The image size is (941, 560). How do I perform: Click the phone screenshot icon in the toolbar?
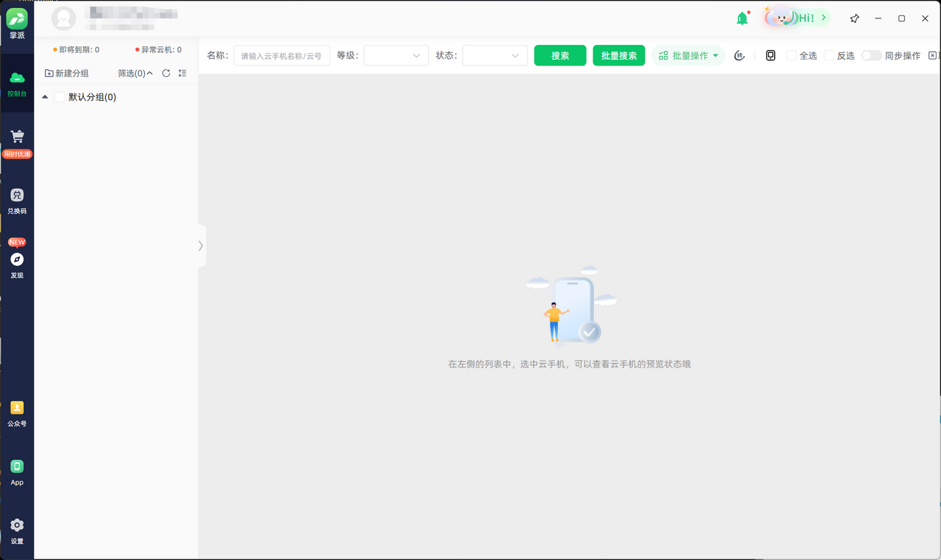(x=770, y=55)
